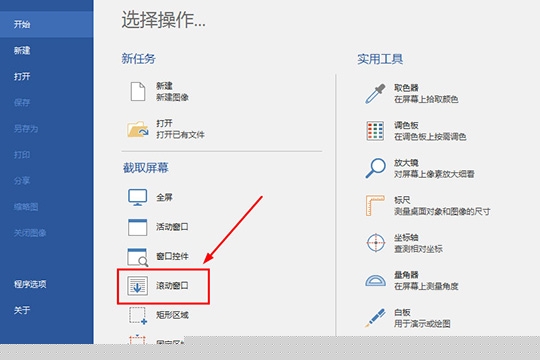Click the 全屏 capture label

tap(164, 197)
